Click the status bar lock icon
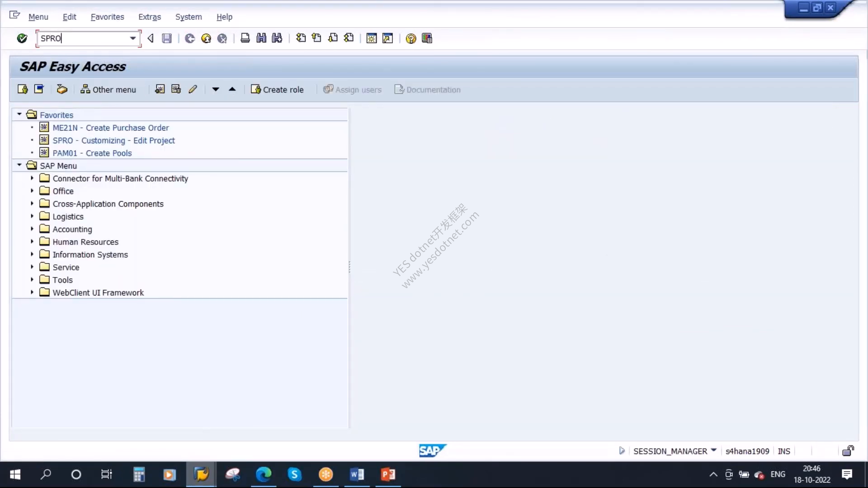This screenshot has width=868, height=488. pos(848,450)
